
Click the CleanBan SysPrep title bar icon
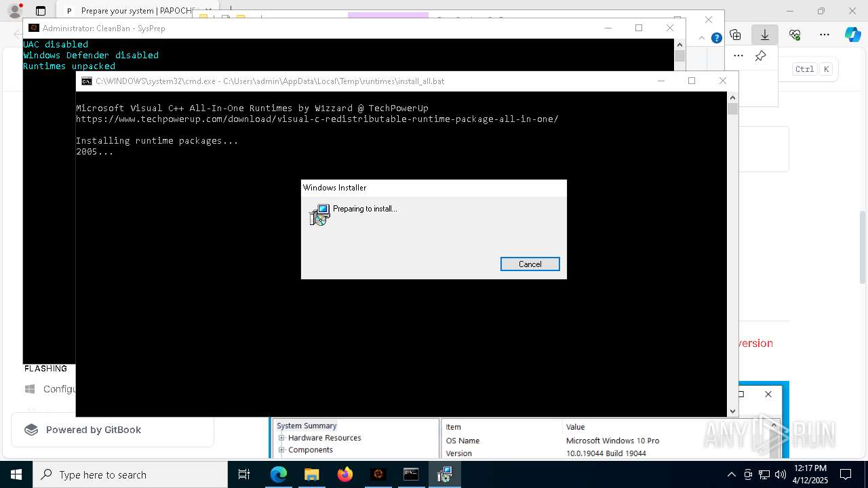click(34, 28)
